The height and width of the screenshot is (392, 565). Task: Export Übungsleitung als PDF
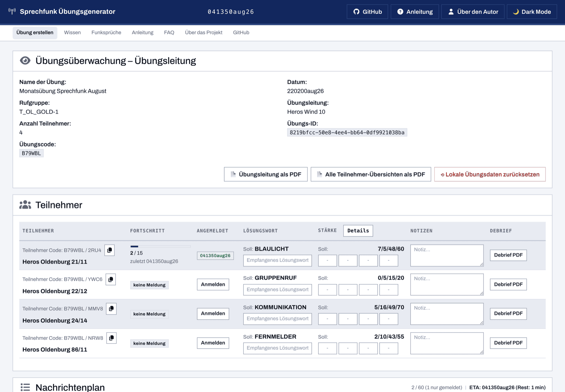pos(266,174)
